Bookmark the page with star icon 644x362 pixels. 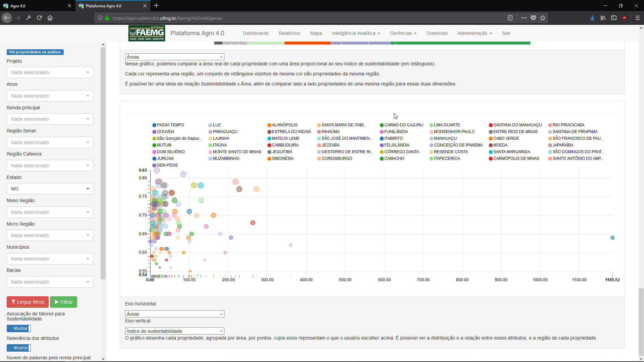pos(543,18)
